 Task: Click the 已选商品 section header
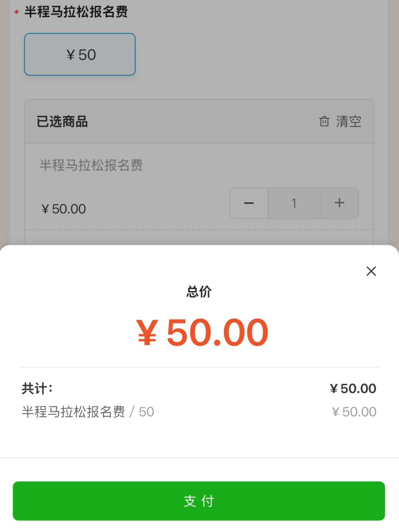pos(62,122)
